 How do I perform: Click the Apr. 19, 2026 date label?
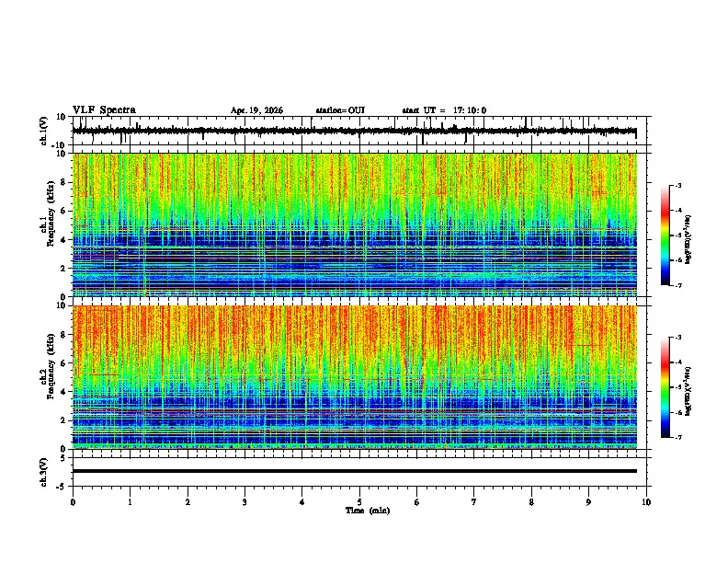[x=256, y=110]
